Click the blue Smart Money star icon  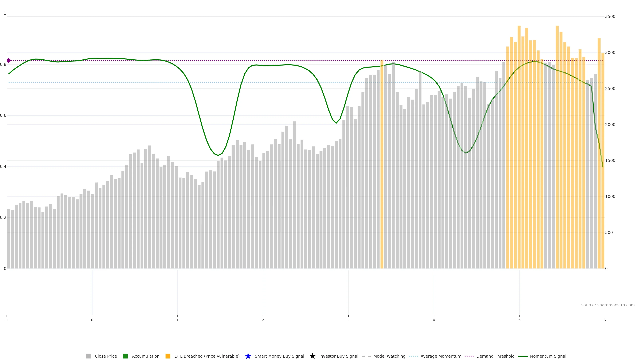[x=248, y=356]
